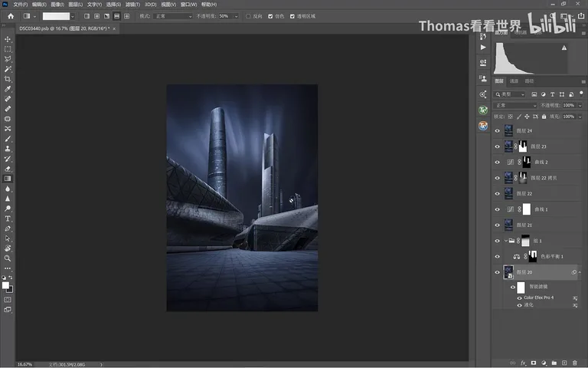Image resolution: width=588 pixels, height=368 pixels.
Task: Open the 模式 blend mode dropdown in options bar
Action: click(173, 16)
